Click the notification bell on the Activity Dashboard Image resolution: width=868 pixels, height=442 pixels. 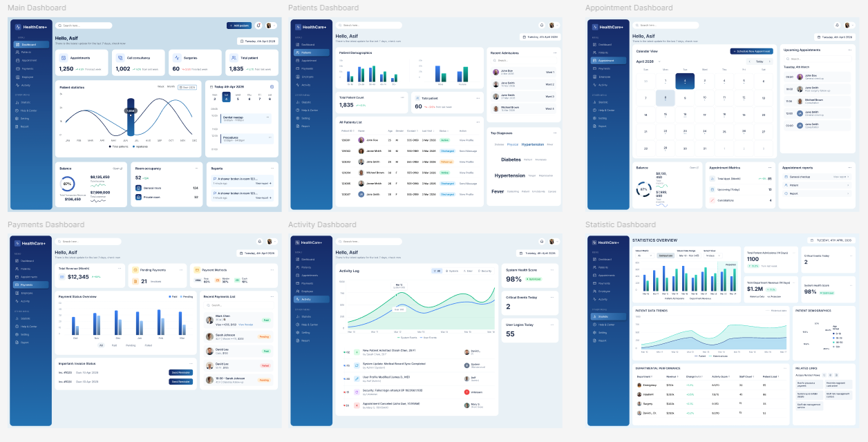click(x=542, y=242)
